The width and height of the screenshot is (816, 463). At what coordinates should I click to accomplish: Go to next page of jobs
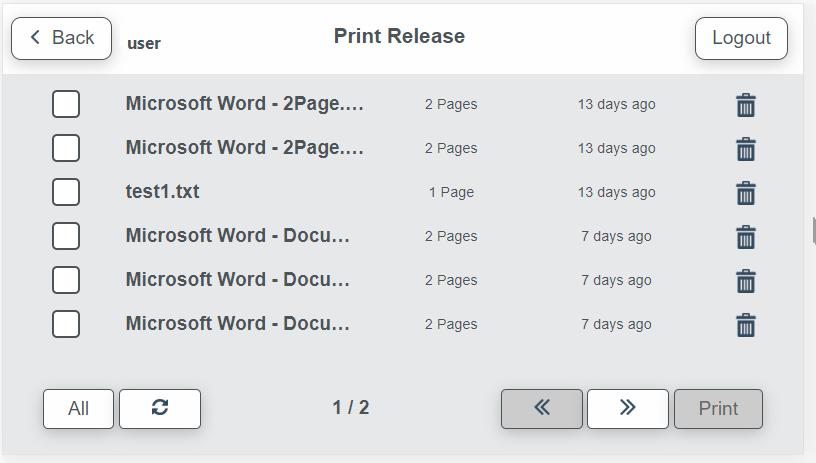click(x=627, y=408)
